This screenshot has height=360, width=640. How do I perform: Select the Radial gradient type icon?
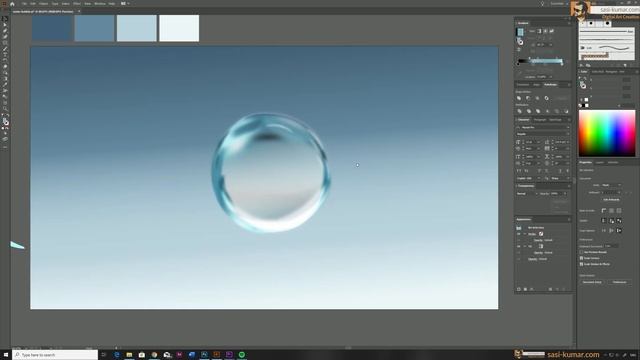click(545, 31)
